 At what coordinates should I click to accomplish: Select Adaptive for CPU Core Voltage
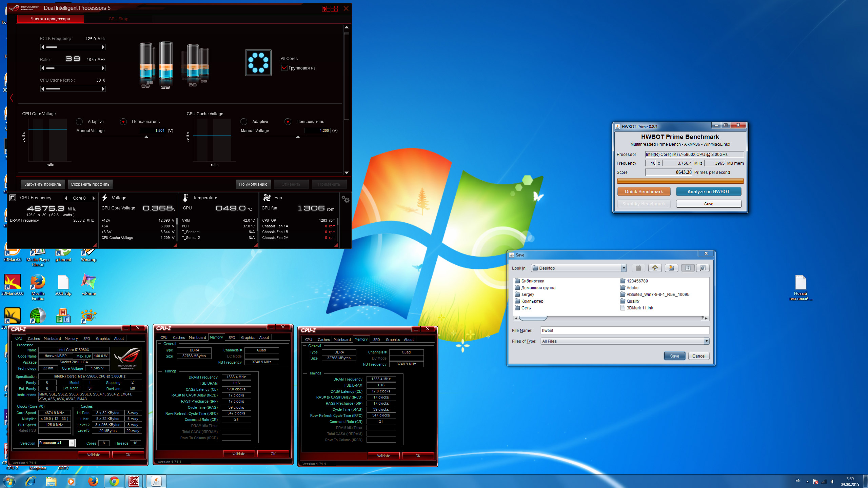coord(79,122)
